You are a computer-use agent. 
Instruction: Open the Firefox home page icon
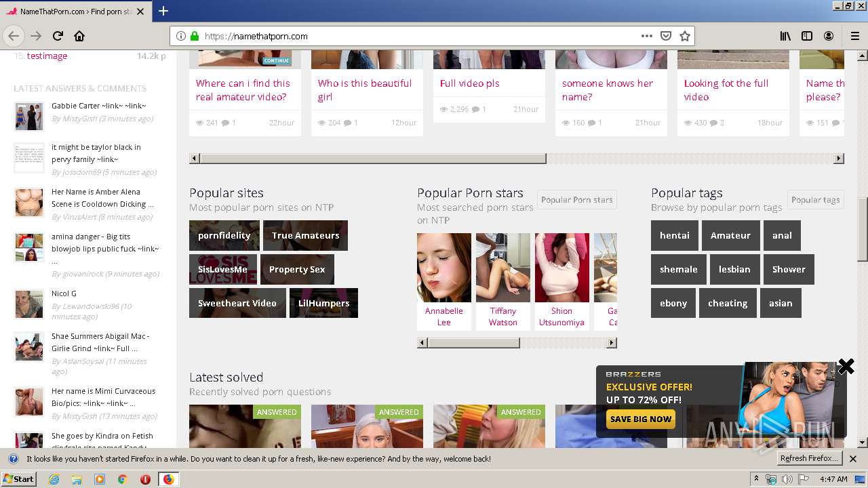(x=79, y=36)
